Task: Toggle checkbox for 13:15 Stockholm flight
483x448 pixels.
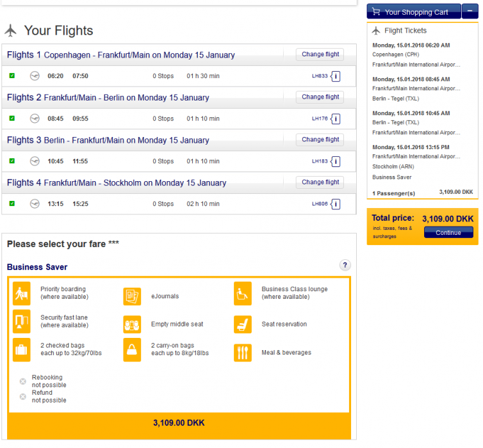Action: click(12, 204)
